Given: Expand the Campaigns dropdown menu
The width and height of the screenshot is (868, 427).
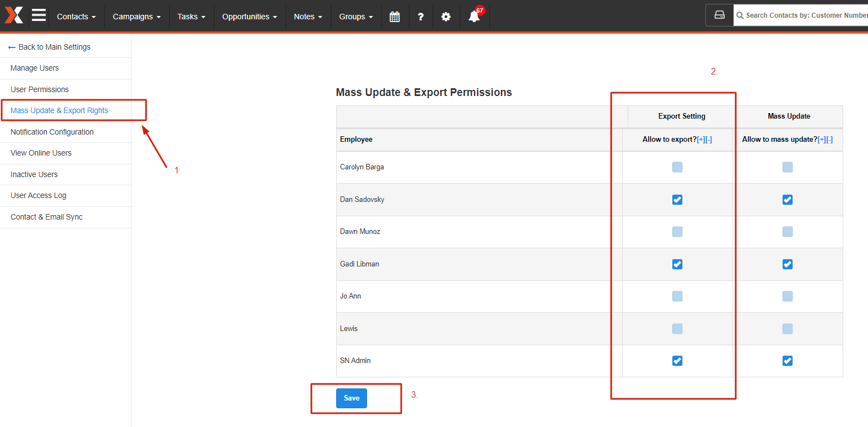Looking at the screenshot, I should [x=137, y=17].
